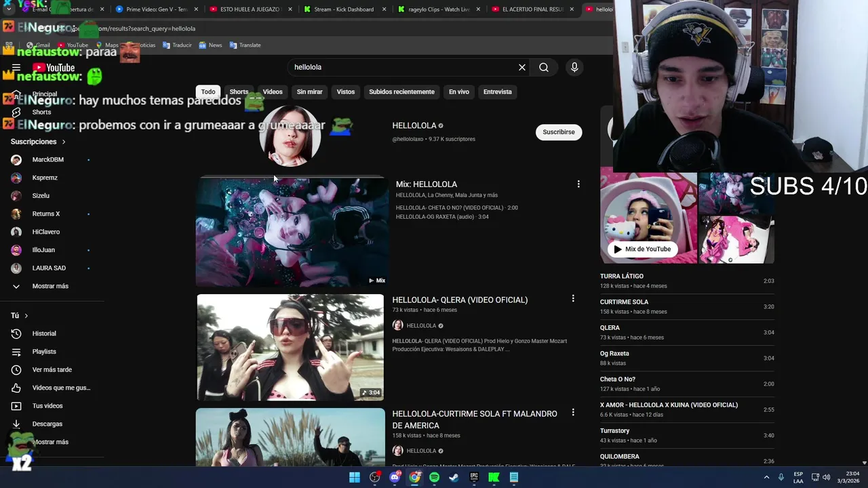Click the YouTube search input field
Viewport: 868px width, 488px height.
point(403,67)
